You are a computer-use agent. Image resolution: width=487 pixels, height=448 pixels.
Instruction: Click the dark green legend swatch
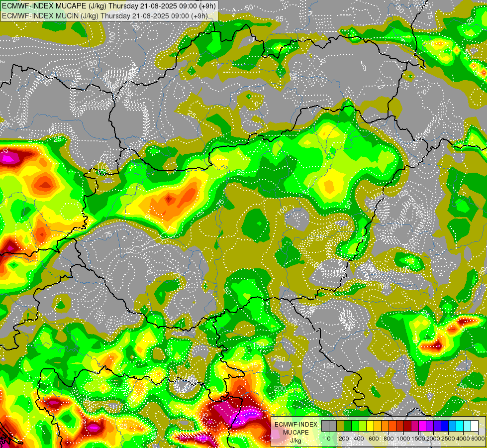[348, 426]
